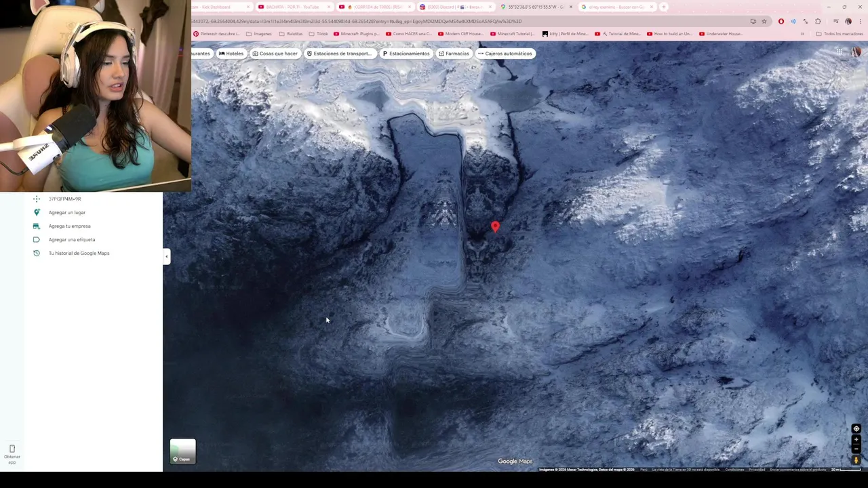Open the browser menu button
The image size is (868, 488).
859,21
